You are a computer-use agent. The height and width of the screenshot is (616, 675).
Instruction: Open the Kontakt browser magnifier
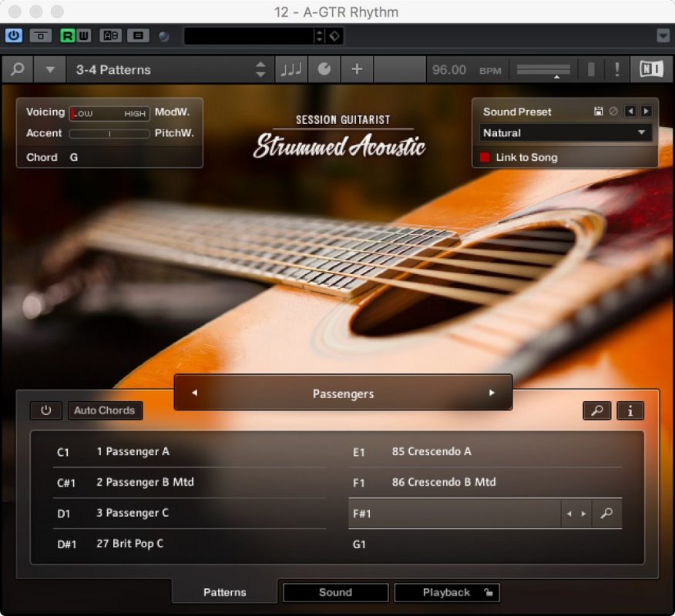pos(17,69)
